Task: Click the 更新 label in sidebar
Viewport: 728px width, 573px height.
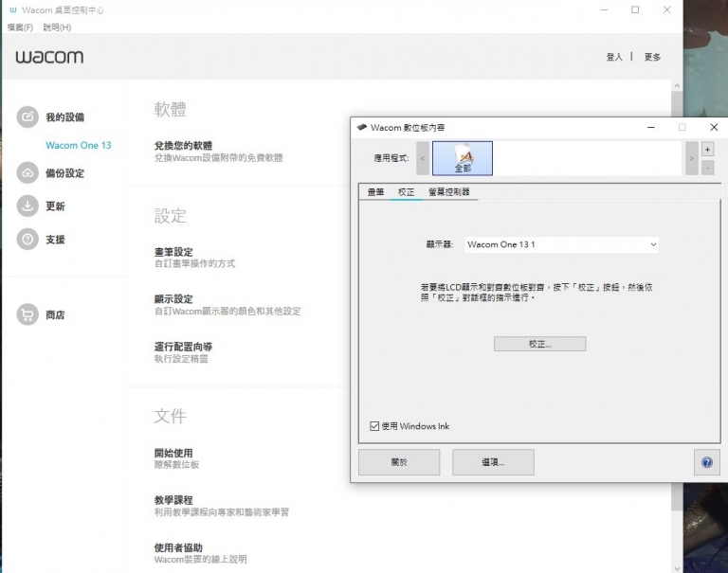Action: 55,206
